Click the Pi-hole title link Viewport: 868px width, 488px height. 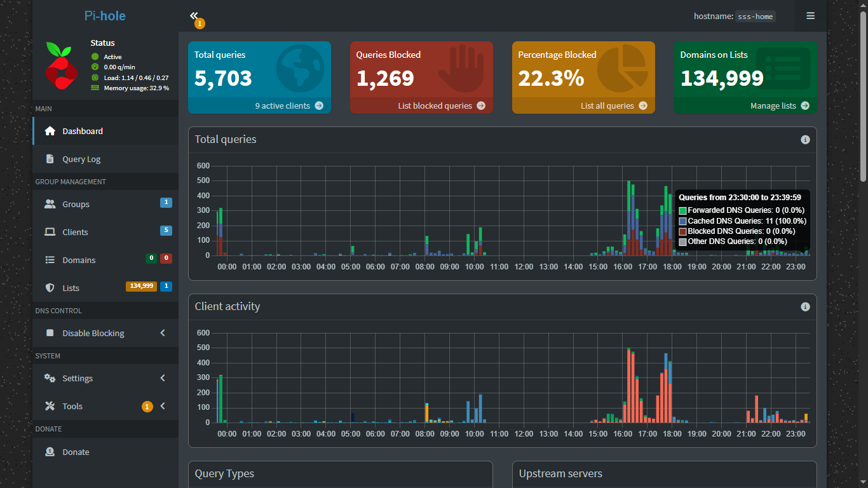[x=105, y=16]
